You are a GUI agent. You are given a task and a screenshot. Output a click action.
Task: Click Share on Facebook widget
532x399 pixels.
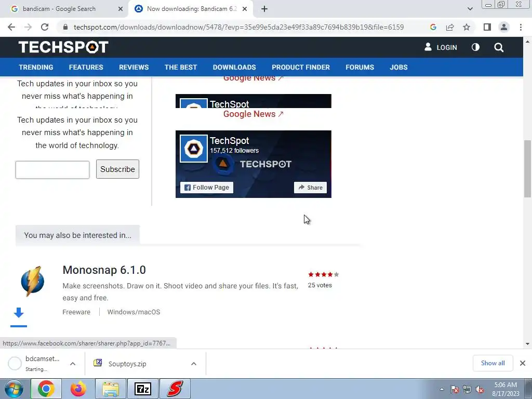coord(310,188)
